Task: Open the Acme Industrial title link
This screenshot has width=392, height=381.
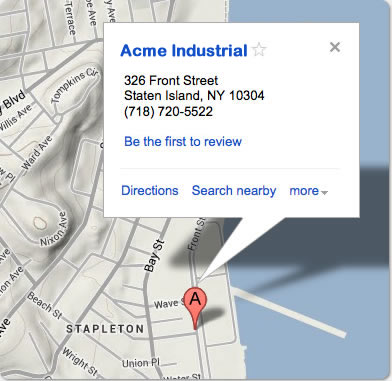Action: (184, 51)
